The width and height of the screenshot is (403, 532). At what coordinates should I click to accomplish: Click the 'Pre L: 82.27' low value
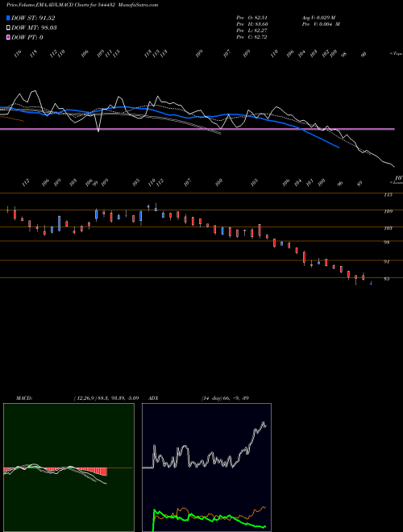[x=253, y=31]
